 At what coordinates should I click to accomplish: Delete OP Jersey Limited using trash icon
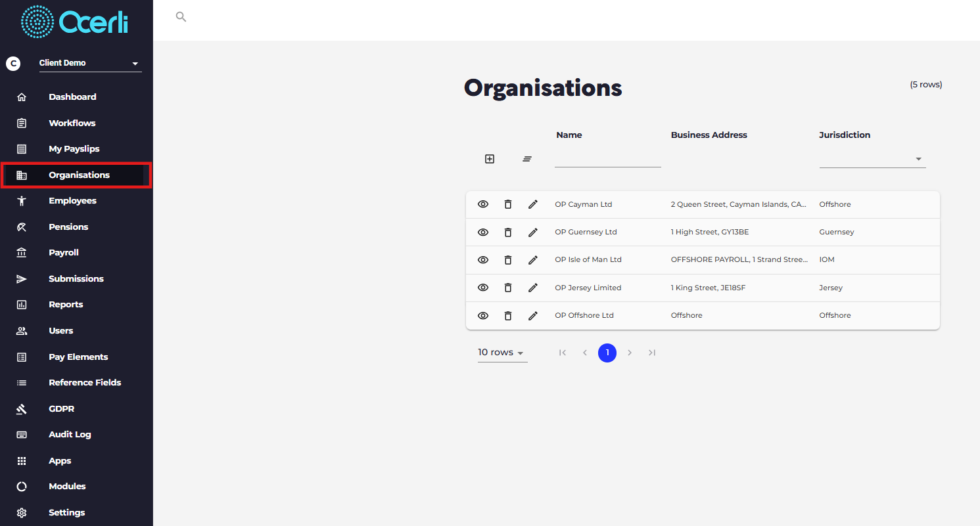pyautogui.click(x=508, y=288)
